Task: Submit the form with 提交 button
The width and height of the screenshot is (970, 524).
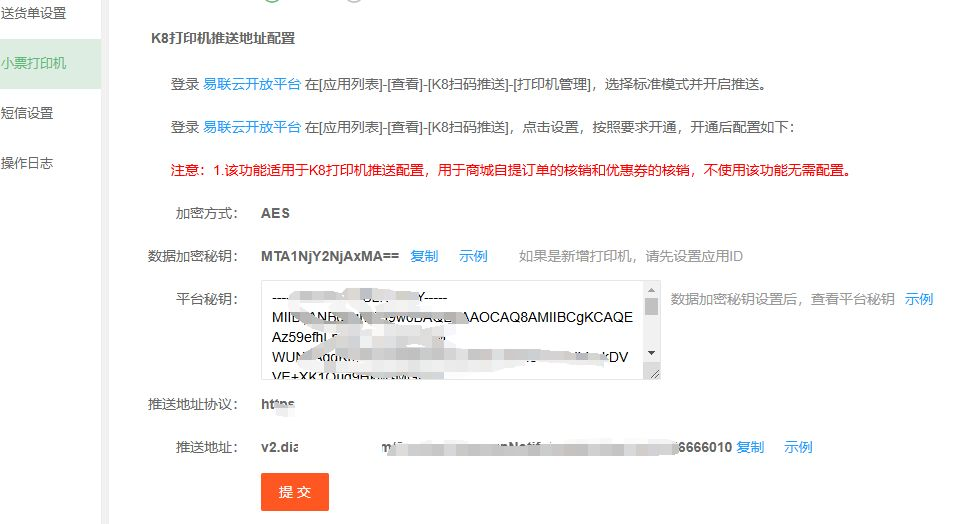Action: (x=294, y=492)
